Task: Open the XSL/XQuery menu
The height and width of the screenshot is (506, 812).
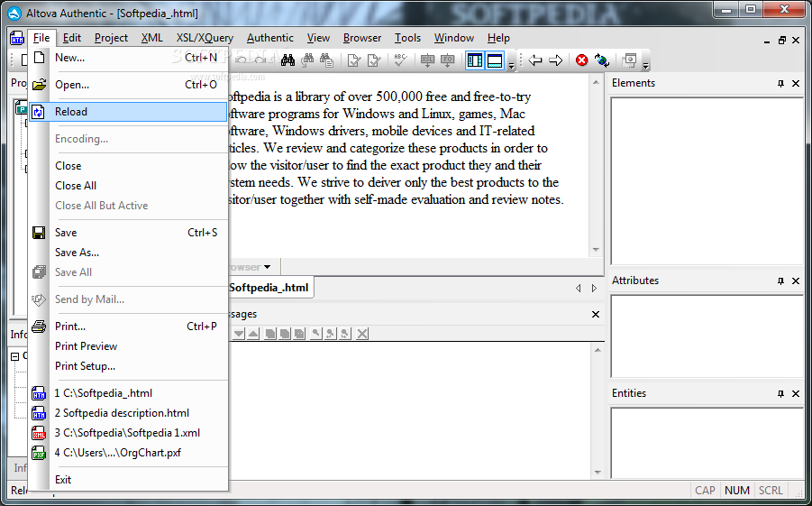Action: [205, 38]
